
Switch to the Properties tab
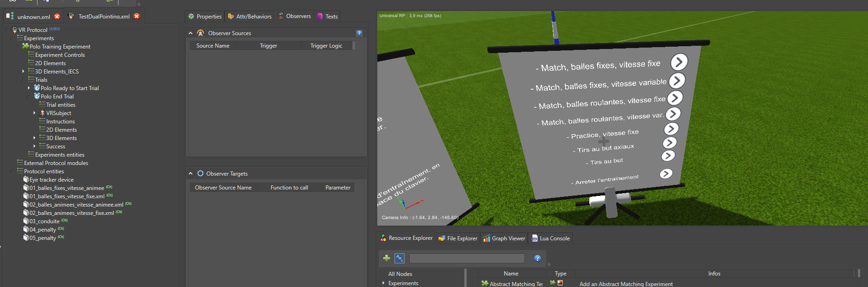tap(205, 16)
